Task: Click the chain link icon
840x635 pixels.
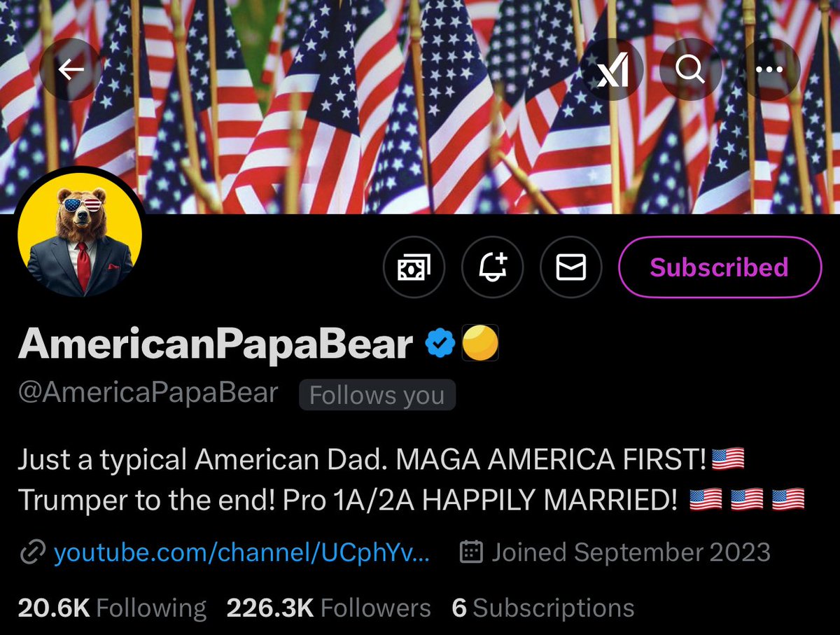Action: (x=32, y=552)
